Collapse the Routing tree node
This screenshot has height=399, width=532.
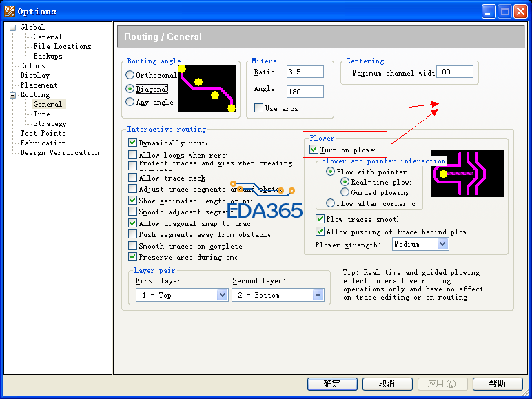coord(13,95)
